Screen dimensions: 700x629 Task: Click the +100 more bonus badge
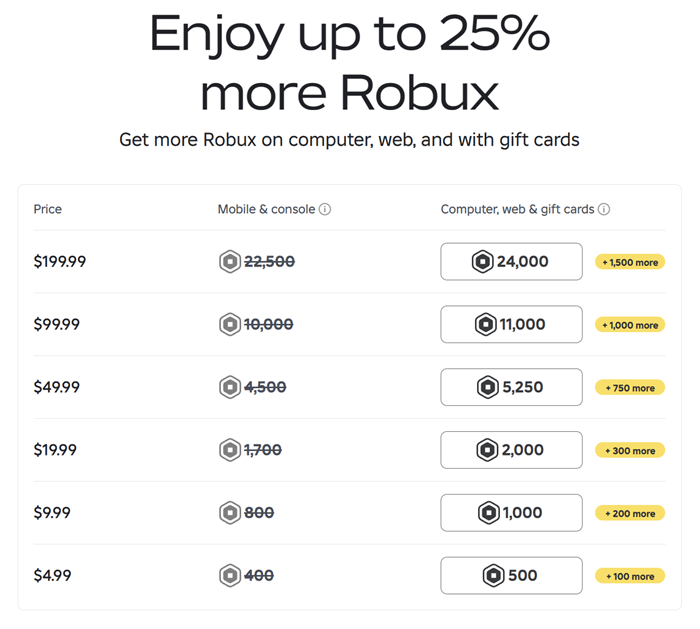pos(630,576)
